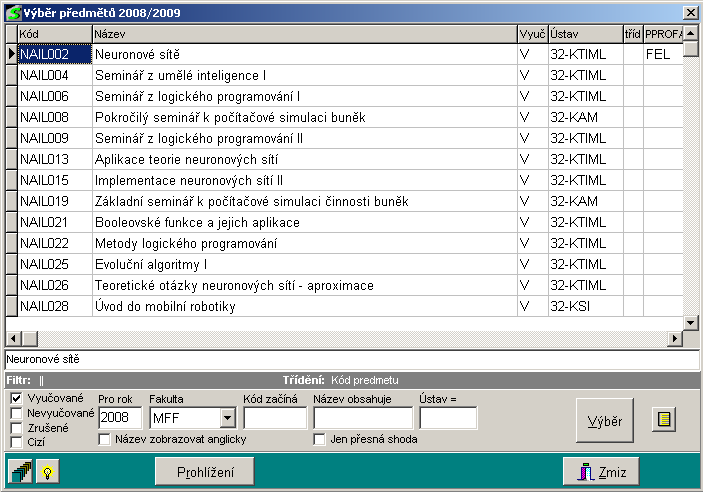
Task: Check the Zrušené option
Action: (16, 428)
